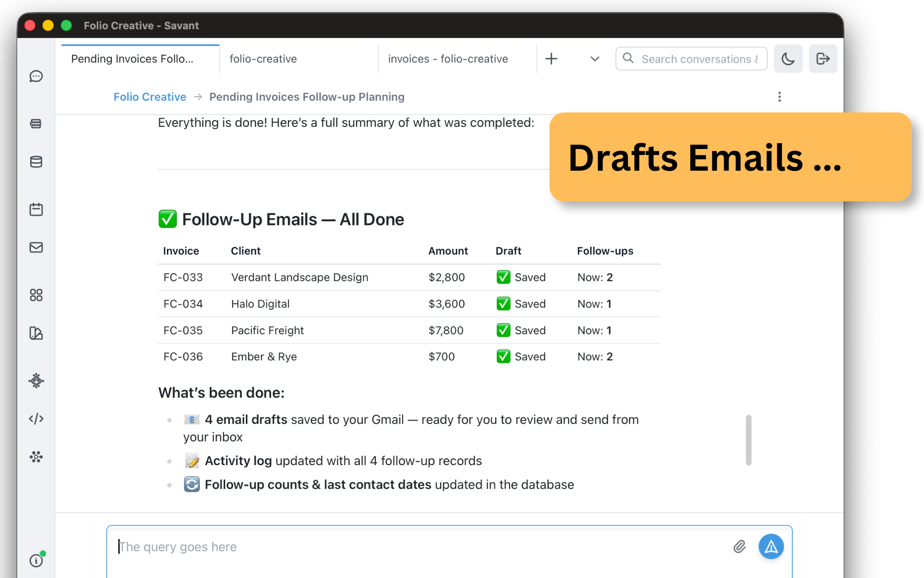Add a new tab with plus icon
924x578 pixels.
[x=551, y=59]
